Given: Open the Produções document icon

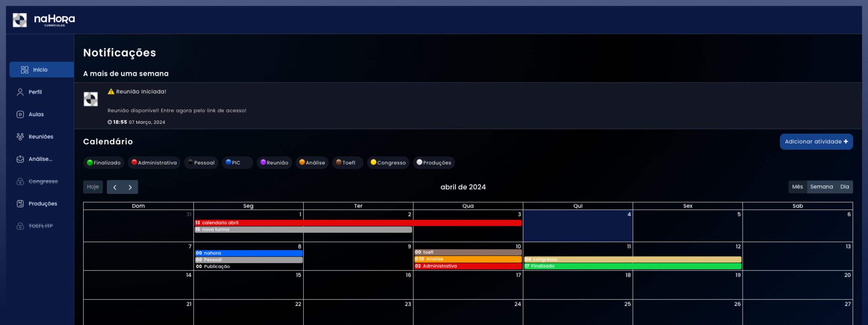Looking at the screenshot, I should click(20, 204).
